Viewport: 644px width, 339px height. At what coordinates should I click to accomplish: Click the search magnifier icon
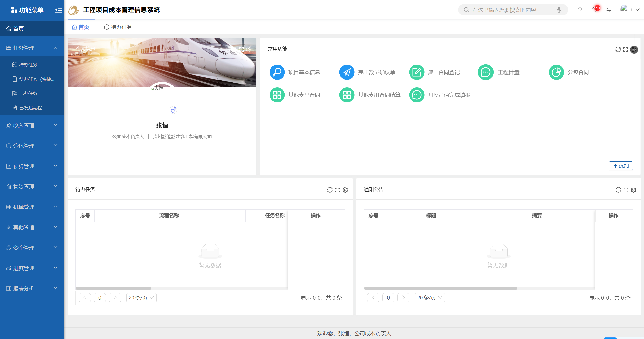tap(466, 10)
